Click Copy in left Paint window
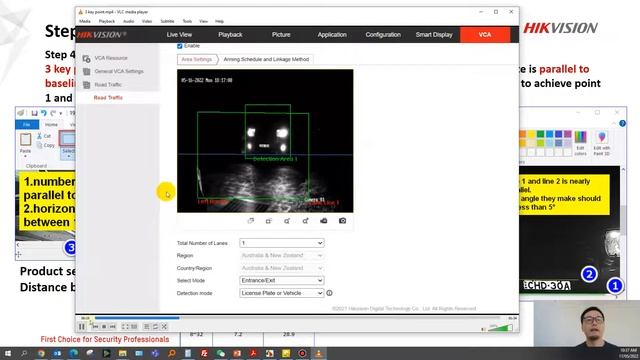The height and width of the screenshot is (360, 640). pyautogui.click(x=46, y=145)
